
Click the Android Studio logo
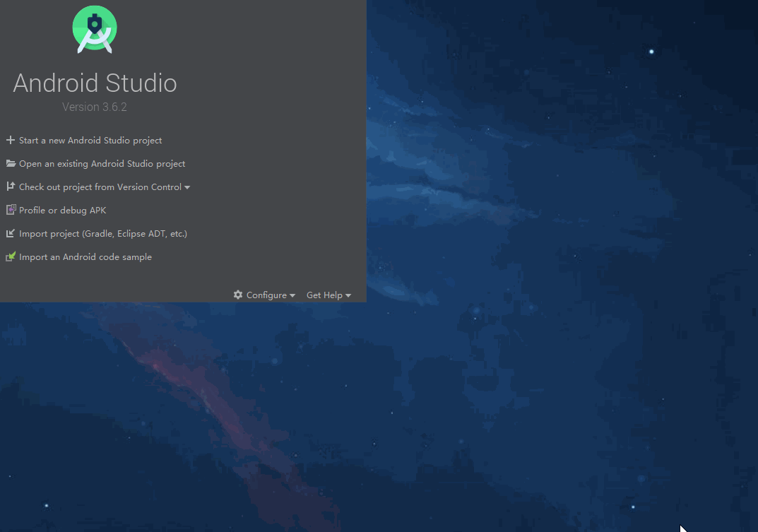95,30
